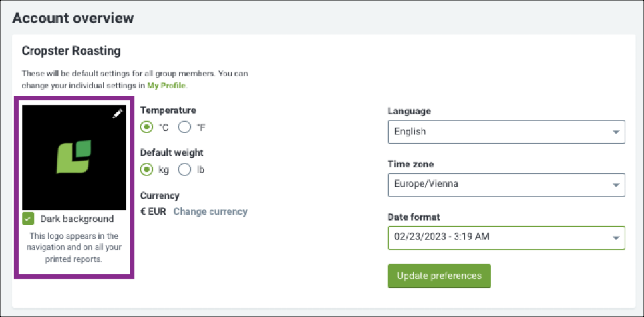The width and height of the screenshot is (644, 317).
Task: Click the Update preferences button
Action: click(x=439, y=276)
